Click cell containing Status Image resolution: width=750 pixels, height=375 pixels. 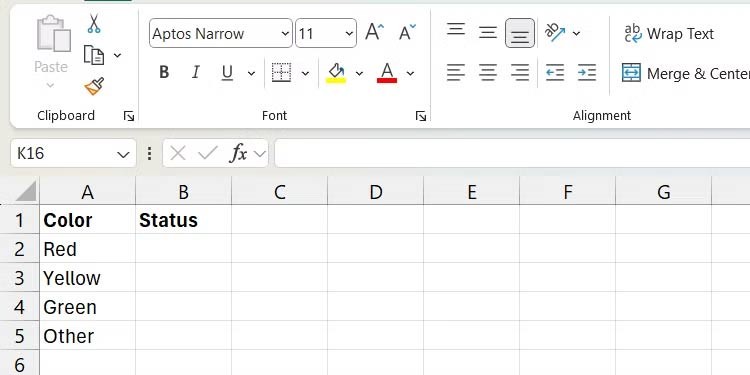184,220
